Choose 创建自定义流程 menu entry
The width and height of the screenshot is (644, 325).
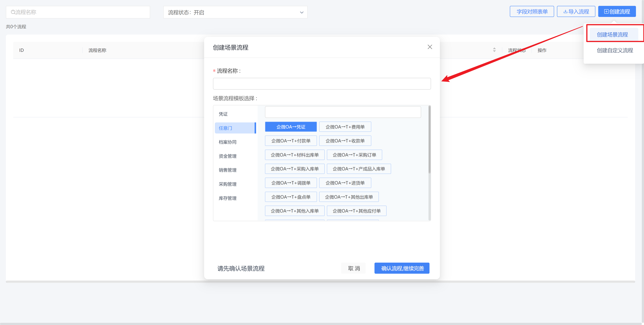click(x=615, y=50)
